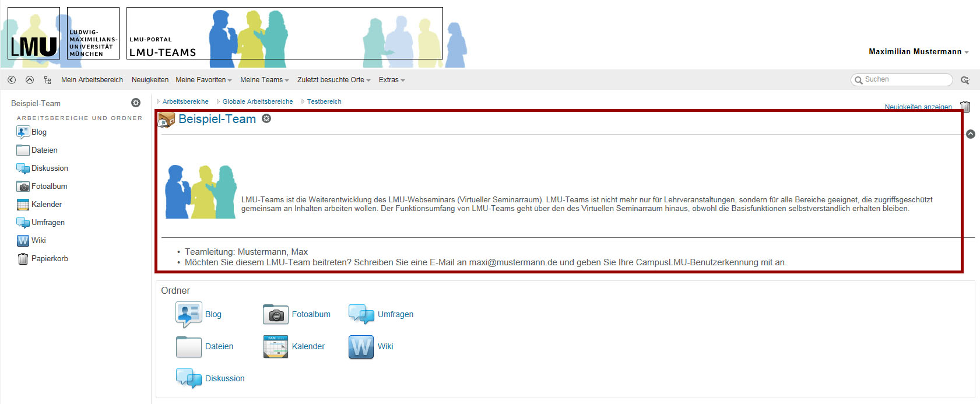Click the Wiki icon in the sidebar
The image size is (980, 404).
coord(23,240)
